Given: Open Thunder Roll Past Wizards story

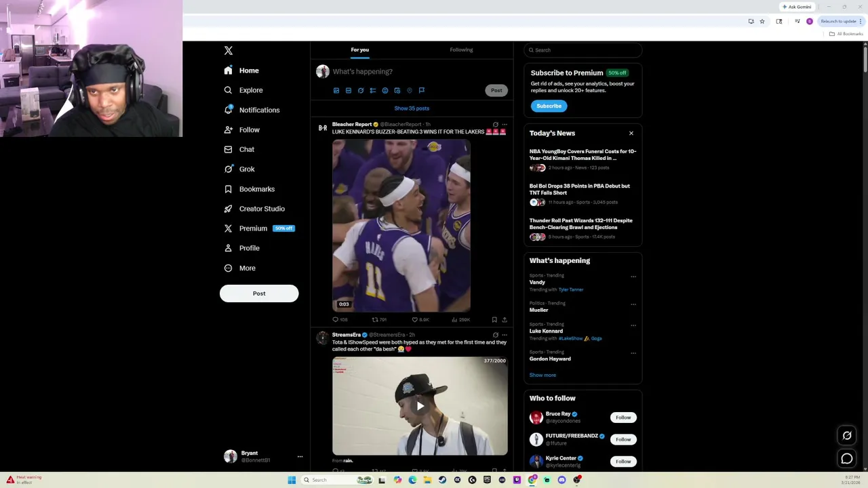Looking at the screenshot, I should click(x=583, y=228).
